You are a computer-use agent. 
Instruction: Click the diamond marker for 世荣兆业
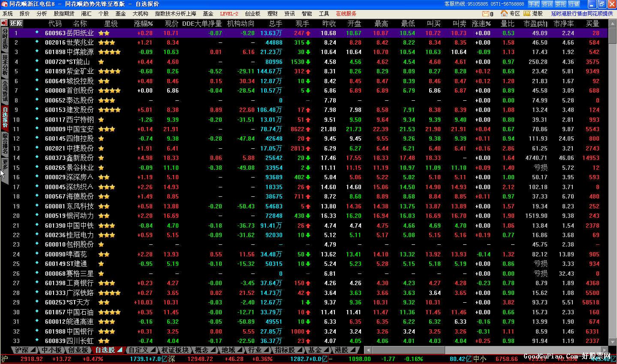(37, 42)
